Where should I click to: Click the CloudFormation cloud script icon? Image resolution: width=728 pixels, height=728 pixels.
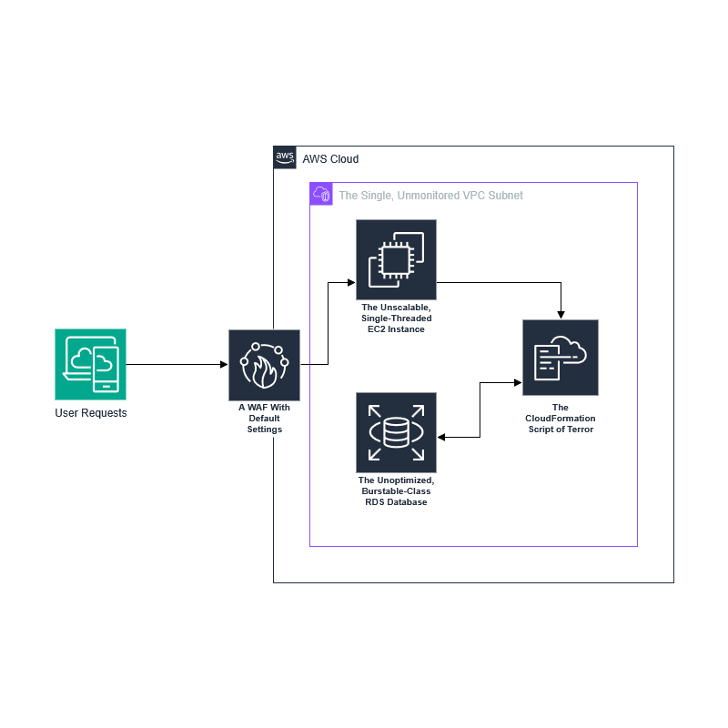[561, 358]
